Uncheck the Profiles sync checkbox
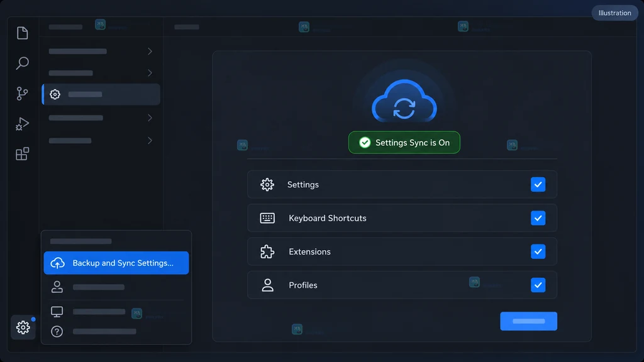Image resolution: width=644 pixels, height=362 pixels. point(538,285)
